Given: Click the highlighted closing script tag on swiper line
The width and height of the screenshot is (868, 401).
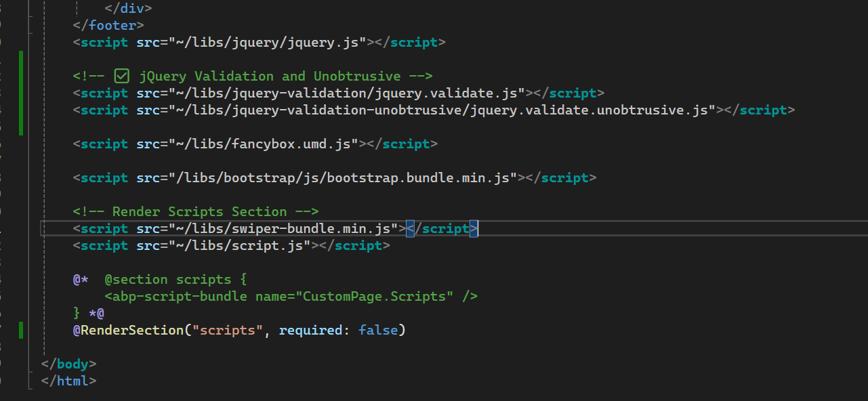Looking at the screenshot, I should pos(442,228).
